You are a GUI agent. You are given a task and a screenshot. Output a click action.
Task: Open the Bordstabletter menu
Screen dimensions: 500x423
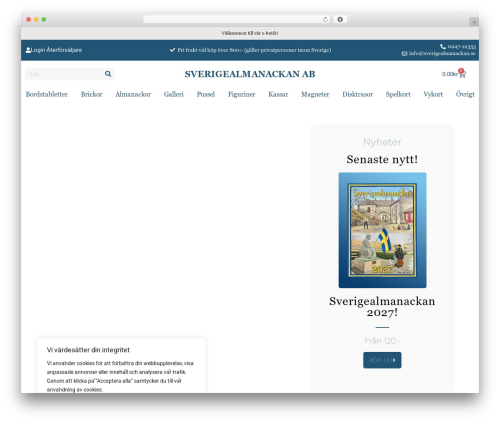[47, 94]
